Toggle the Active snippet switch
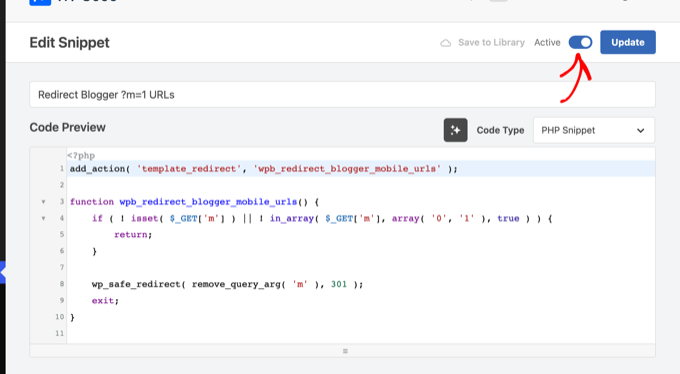 coord(580,43)
